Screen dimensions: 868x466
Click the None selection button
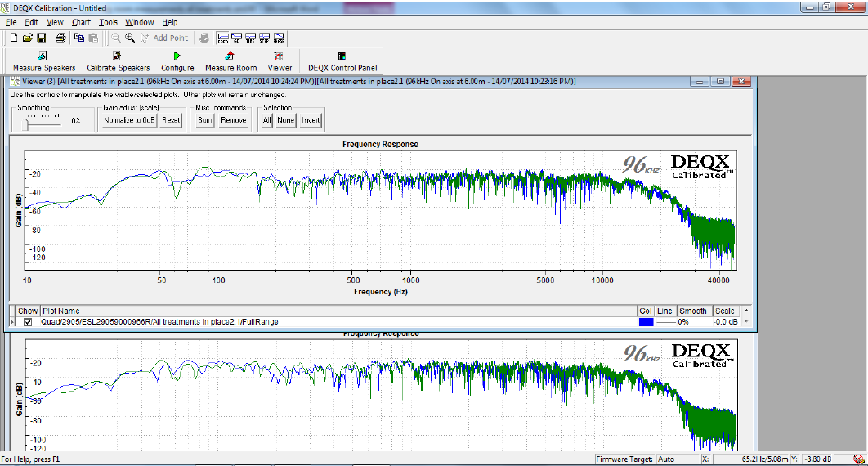click(285, 120)
